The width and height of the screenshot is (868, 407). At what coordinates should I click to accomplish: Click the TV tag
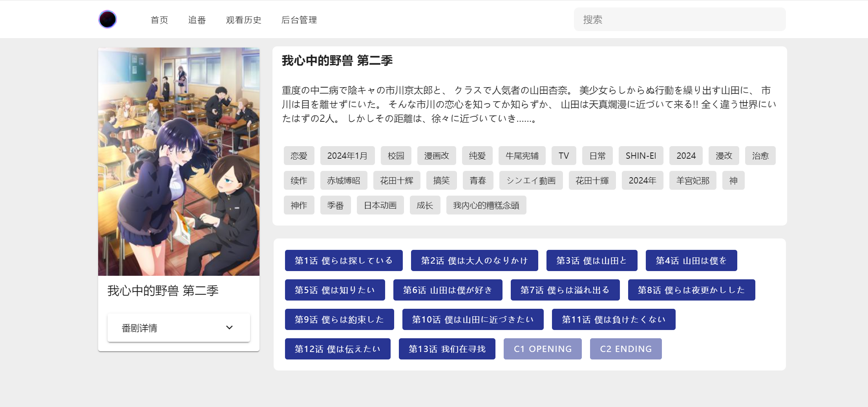point(564,156)
